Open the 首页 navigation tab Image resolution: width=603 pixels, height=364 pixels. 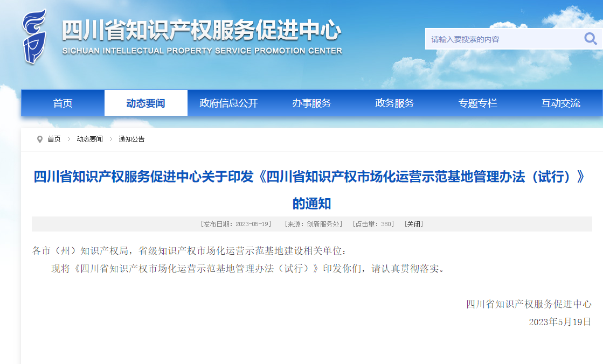click(63, 103)
